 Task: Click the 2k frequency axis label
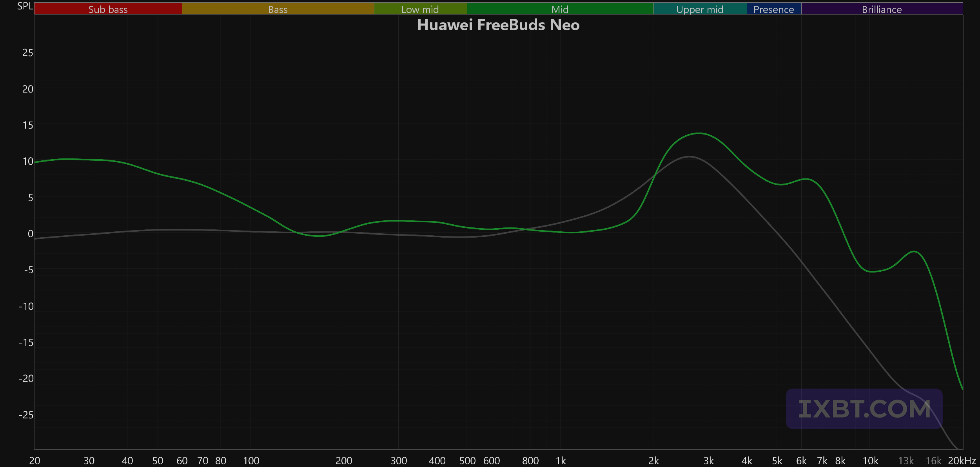654,461
